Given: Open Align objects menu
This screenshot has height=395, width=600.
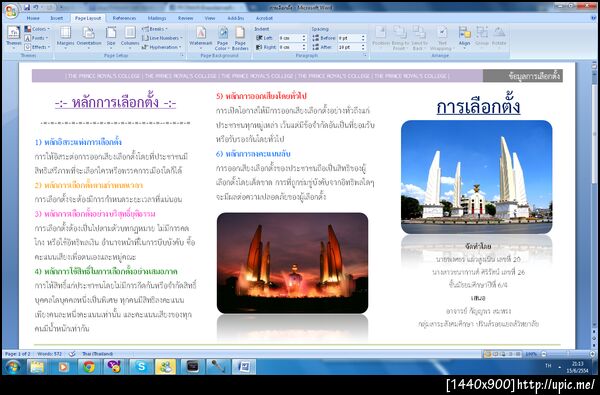Looking at the screenshot, I should pos(465,37).
